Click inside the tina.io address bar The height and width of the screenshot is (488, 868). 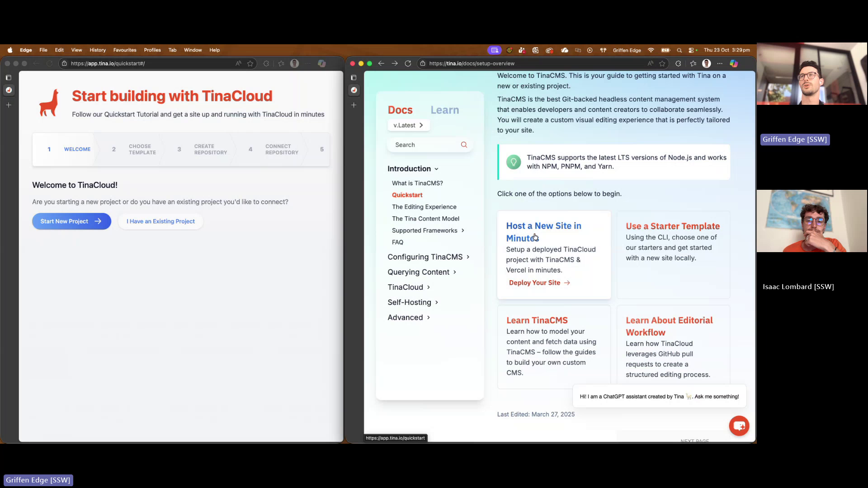[497, 63]
